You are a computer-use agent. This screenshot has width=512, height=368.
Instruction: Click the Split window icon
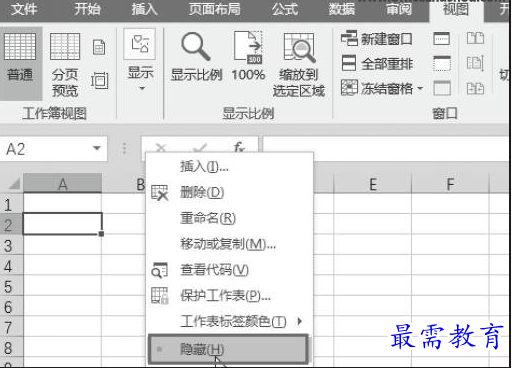coord(442,39)
